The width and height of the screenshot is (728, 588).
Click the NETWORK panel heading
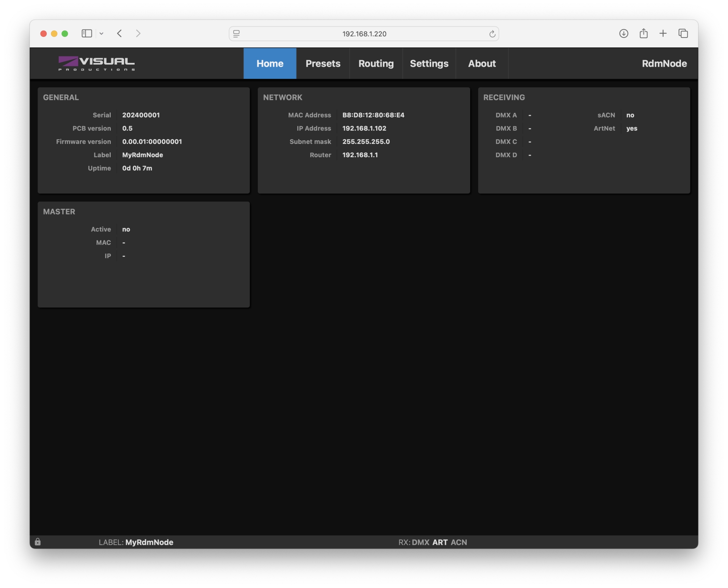click(x=283, y=97)
